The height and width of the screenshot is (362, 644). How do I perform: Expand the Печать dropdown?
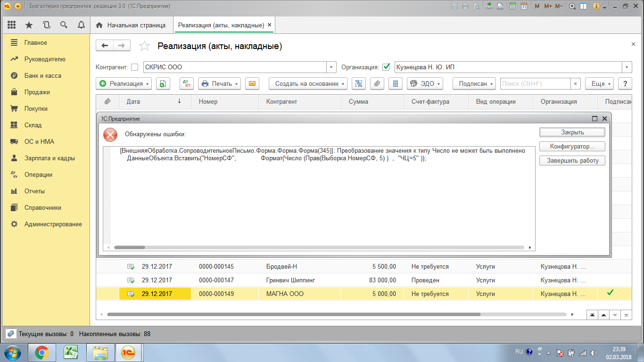point(219,83)
